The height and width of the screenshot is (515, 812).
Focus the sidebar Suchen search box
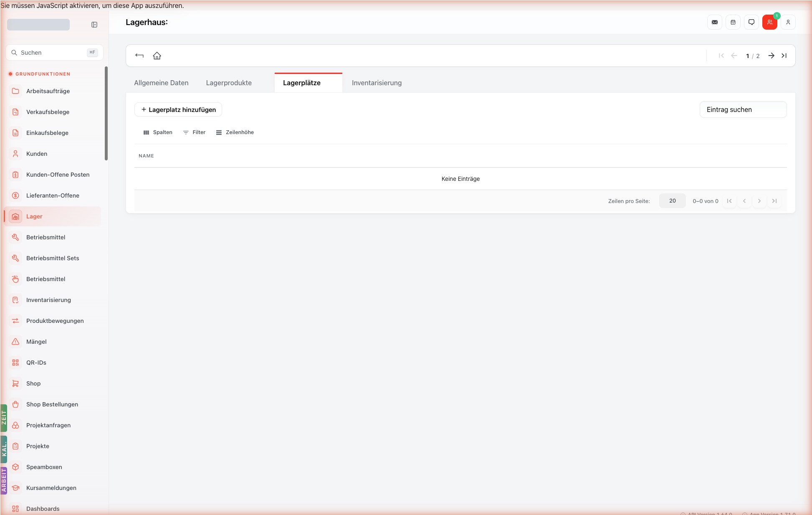pyautogui.click(x=54, y=53)
